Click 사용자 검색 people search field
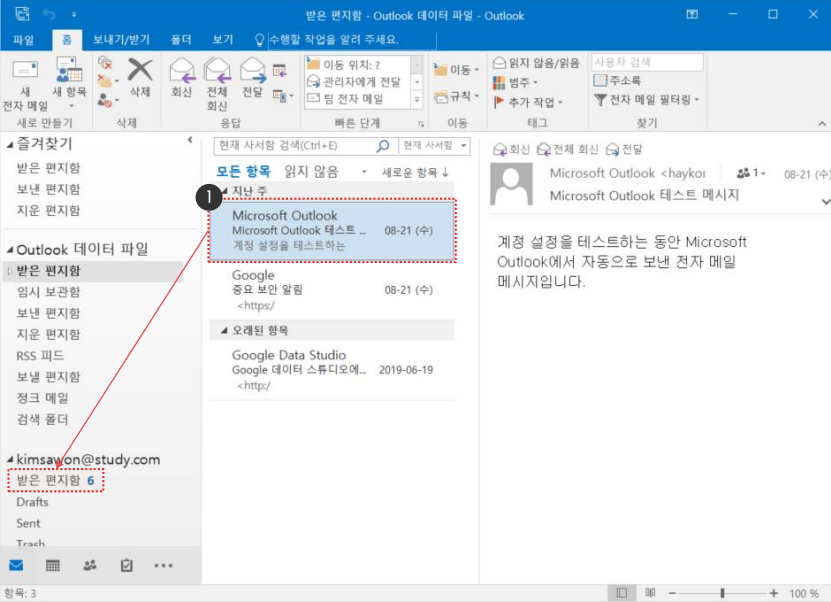Image resolution: width=831 pixels, height=602 pixels. point(648,62)
